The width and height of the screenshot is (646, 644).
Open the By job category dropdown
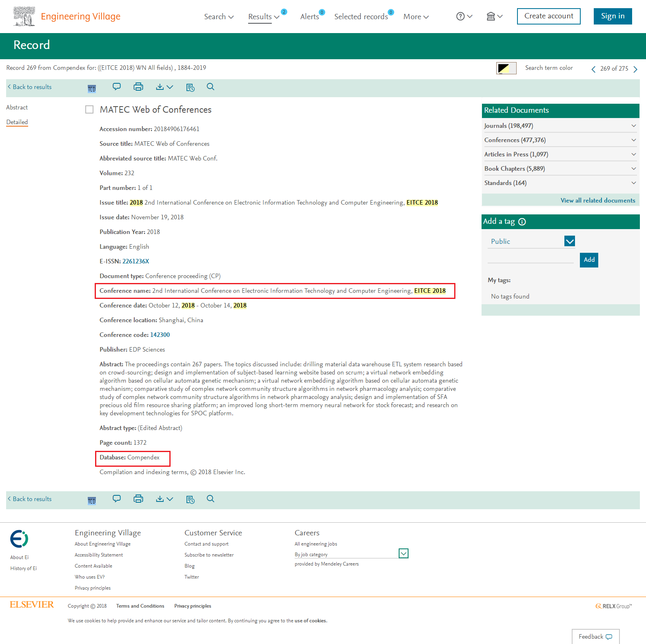(403, 554)
